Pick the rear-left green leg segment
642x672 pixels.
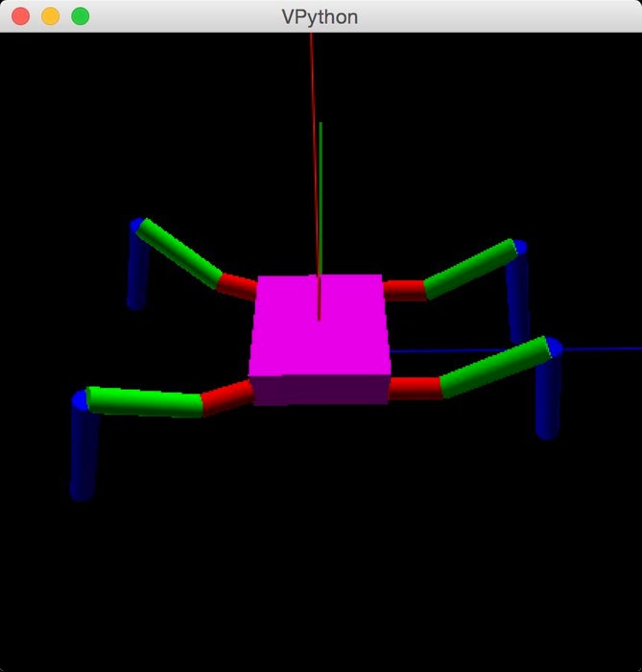178,252
